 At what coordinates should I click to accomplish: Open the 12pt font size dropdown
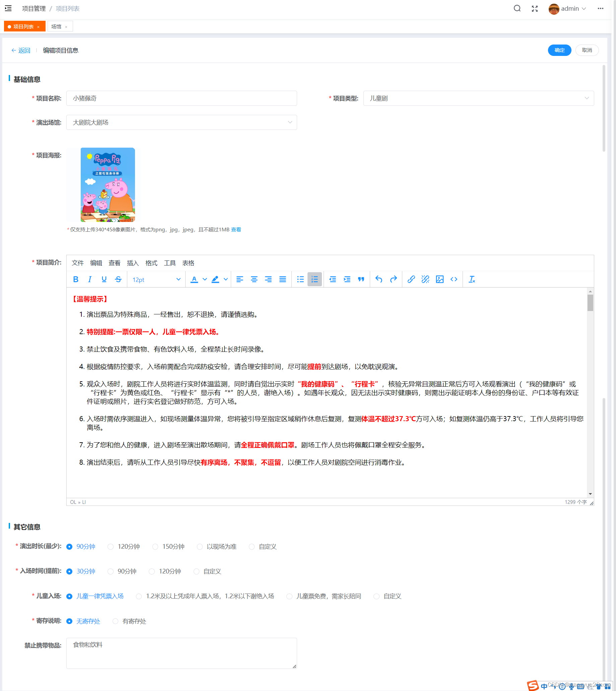[156, 280]
